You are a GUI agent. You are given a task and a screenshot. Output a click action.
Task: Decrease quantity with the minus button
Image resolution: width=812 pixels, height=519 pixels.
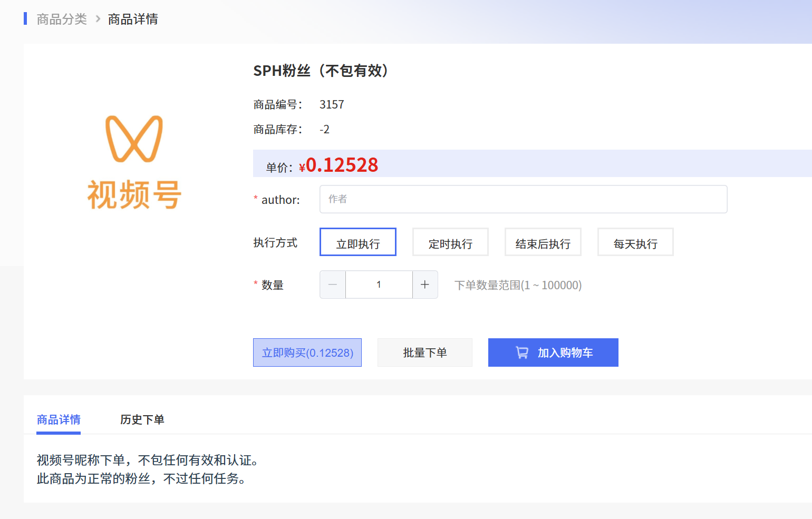click(x=333, y=285)
